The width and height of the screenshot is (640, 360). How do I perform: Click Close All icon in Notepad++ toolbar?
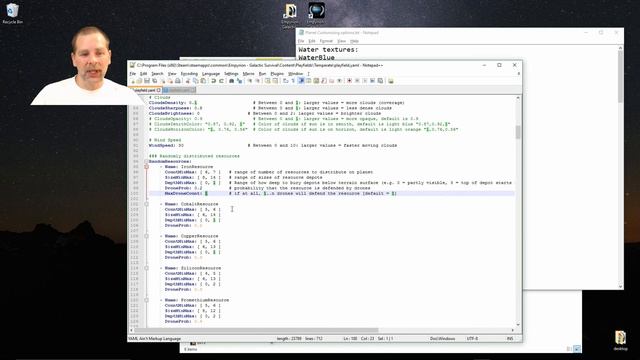click(x=171, y=81)
